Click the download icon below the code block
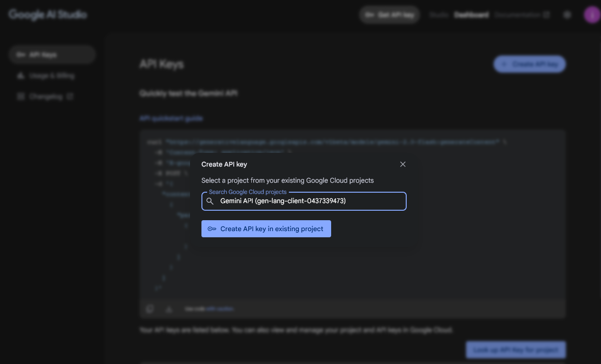The image size is (601, 364). point(169,308)
